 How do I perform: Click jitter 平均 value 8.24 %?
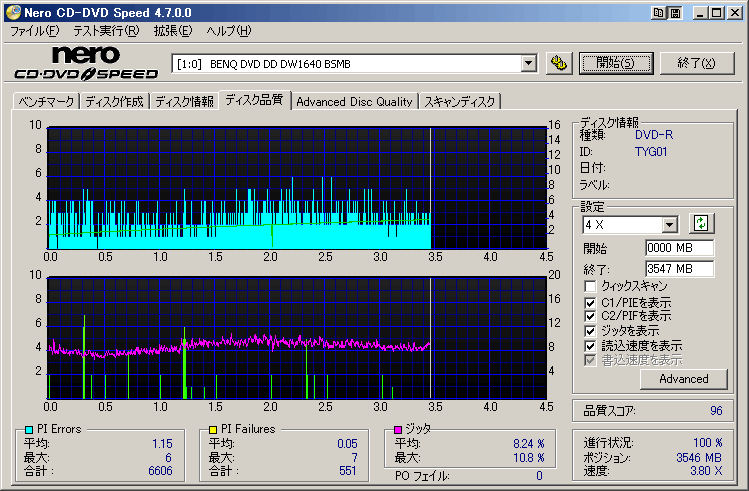(x=529, y=444)
